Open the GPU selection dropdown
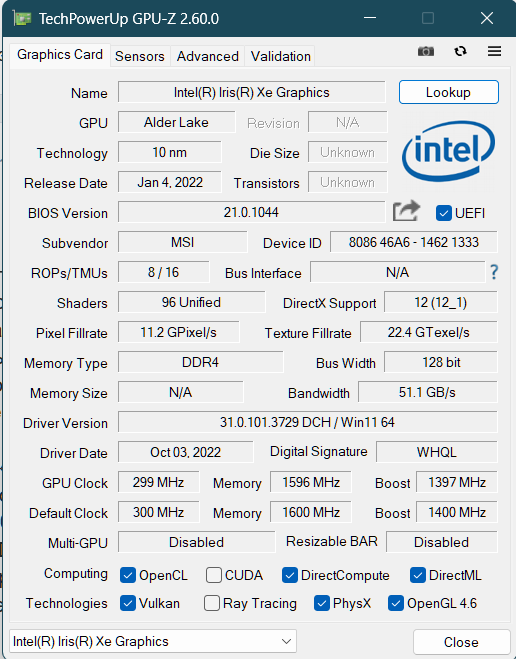 [153, 641]
